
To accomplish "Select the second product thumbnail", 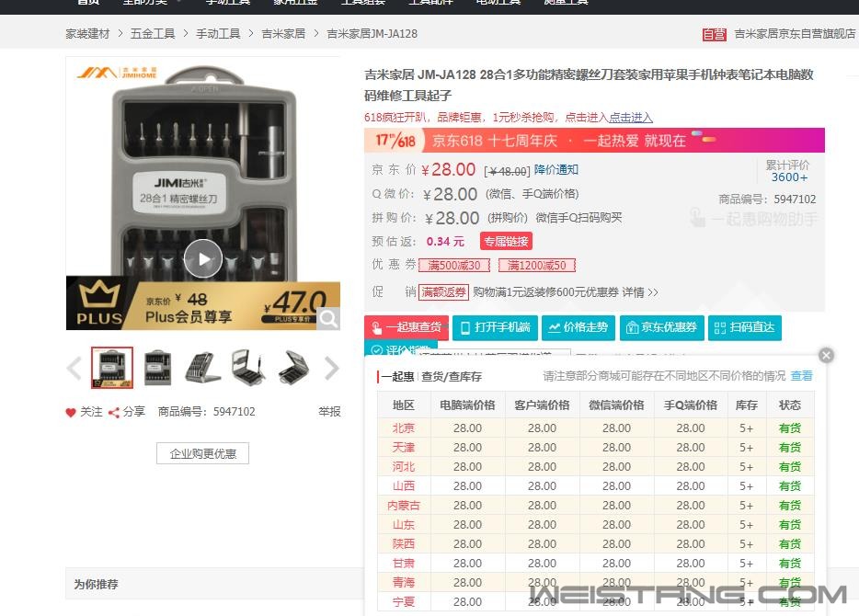I will [x=158, y=368].
